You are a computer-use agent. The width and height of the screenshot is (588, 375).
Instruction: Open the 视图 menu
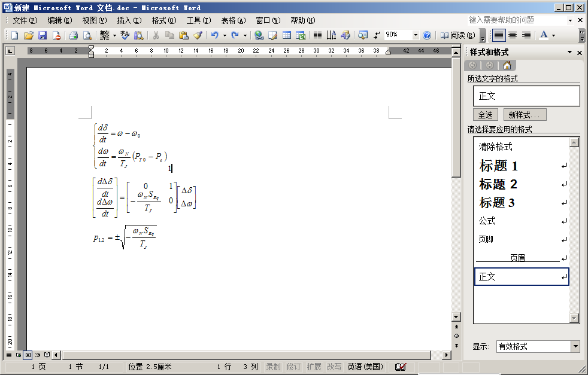click(95, 20)
